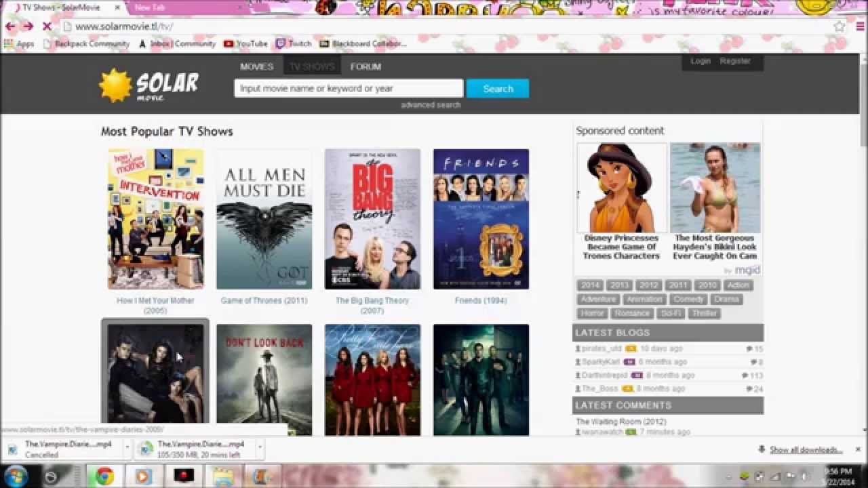Open the Twitch bookmark

[294, 43]
